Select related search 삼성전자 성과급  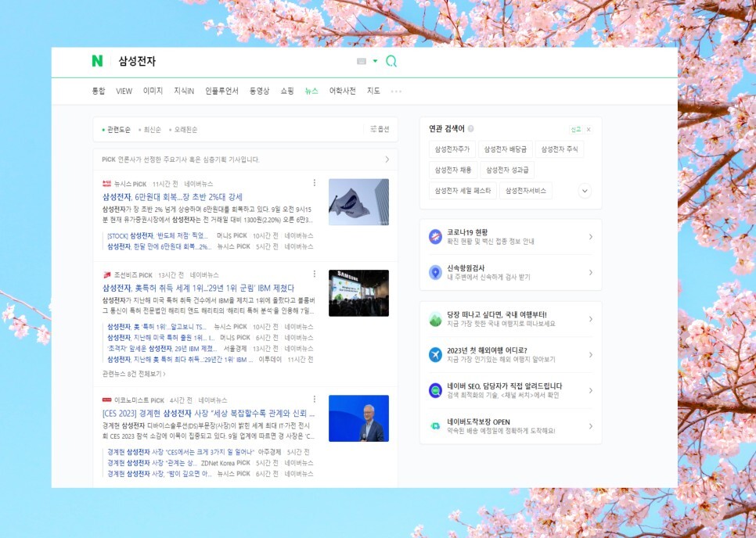pyautogui.click(x=507, y=170)
